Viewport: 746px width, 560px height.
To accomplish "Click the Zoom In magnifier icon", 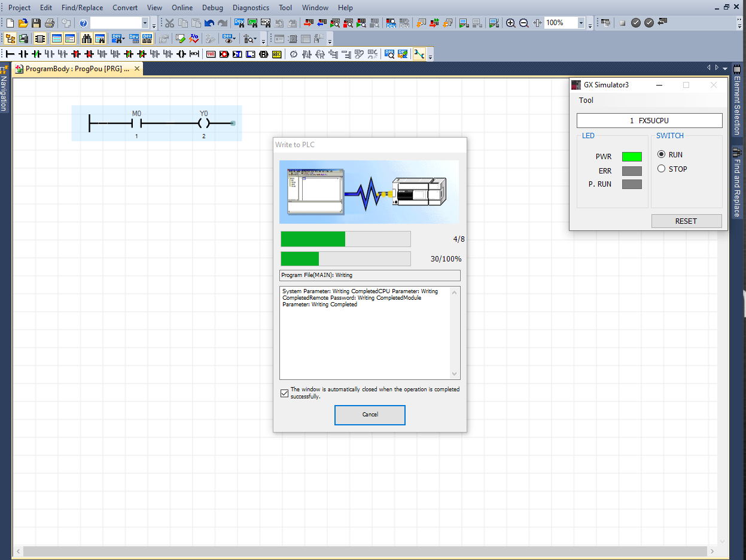I will (x=510, y=23).
